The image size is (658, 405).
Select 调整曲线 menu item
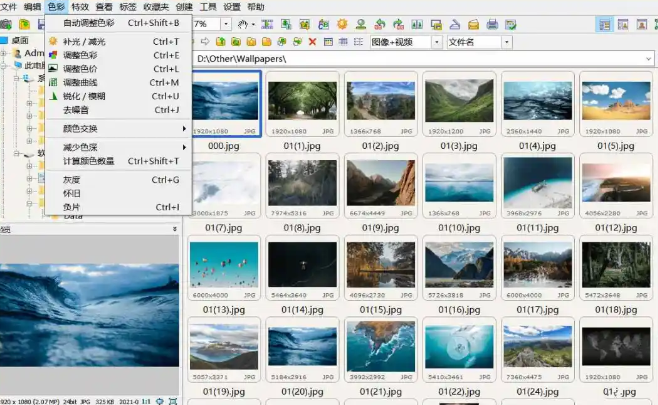(118, 83)
